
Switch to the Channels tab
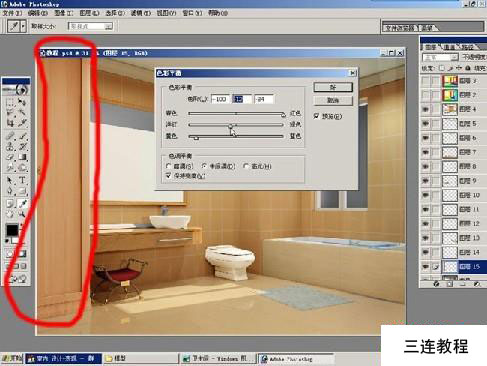tap(450, 47)
